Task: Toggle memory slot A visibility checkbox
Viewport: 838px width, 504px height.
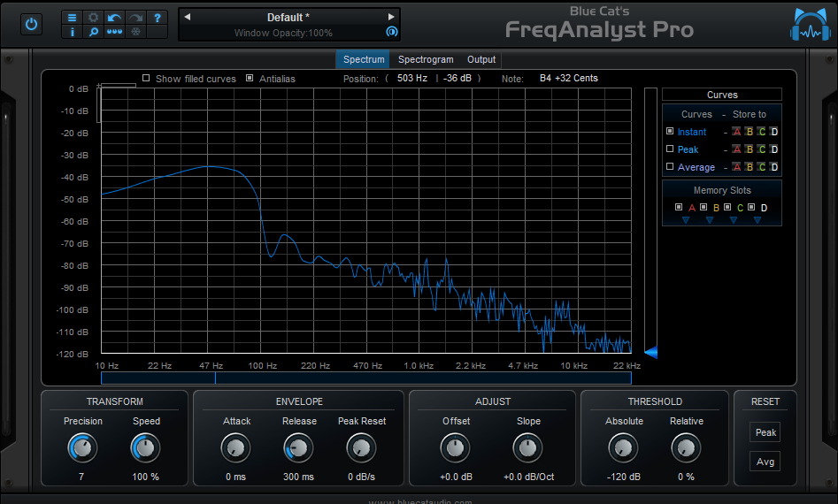Action: click(x=679, y=207)
